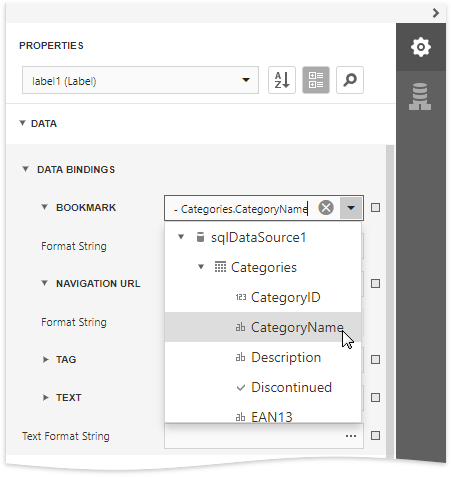
Task: Open the Properties gear tab
Action: coord(421,47)
